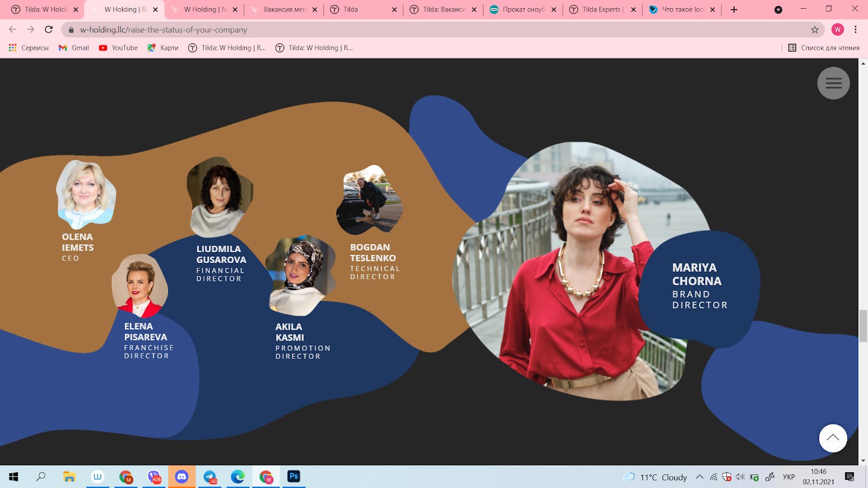The image size is (868, 488).
Task: Open the Gmail bookmark
Action: tap(74, 48)
